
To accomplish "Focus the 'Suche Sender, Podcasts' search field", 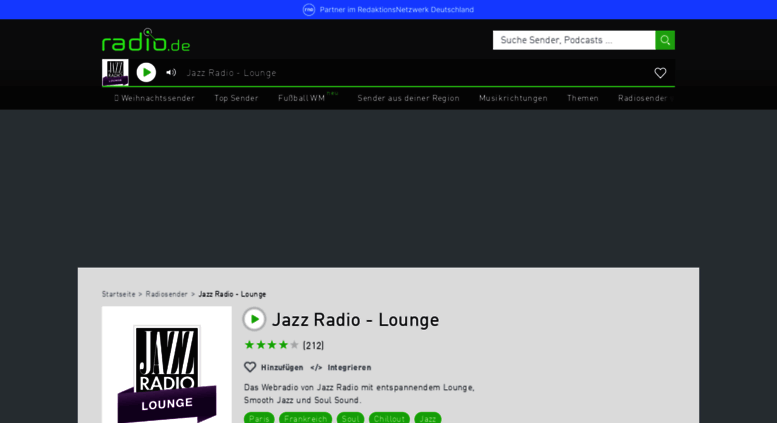I will click(x=574, y=40).
